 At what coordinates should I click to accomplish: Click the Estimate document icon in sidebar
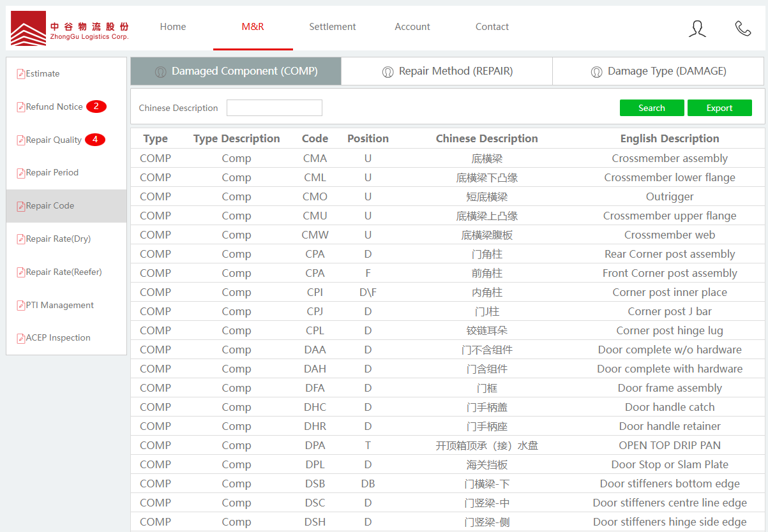click(20, 74)
